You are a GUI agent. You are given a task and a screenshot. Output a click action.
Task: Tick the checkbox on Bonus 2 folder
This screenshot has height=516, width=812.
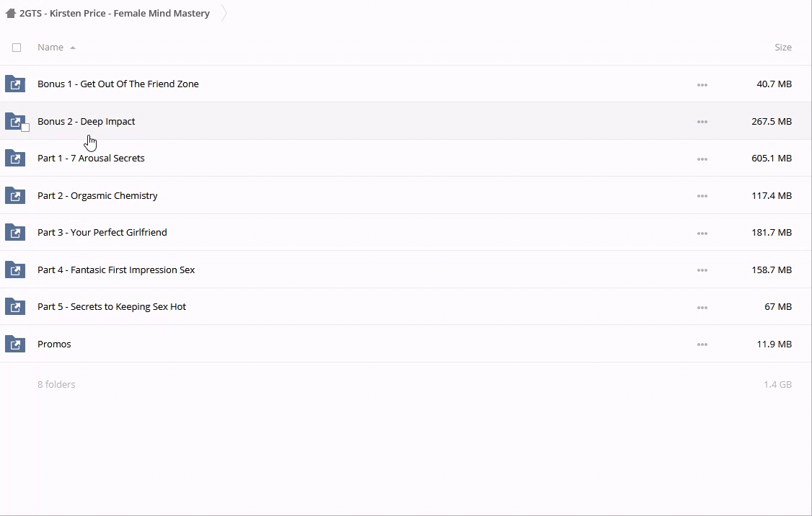tap(25, 128)
